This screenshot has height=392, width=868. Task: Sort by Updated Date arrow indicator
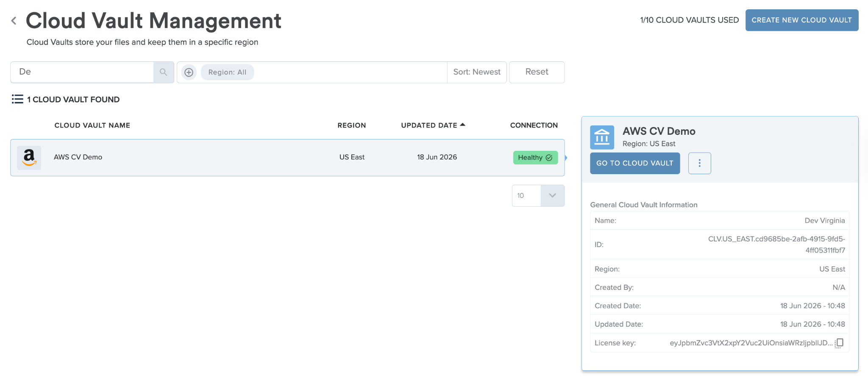point(463,125)
